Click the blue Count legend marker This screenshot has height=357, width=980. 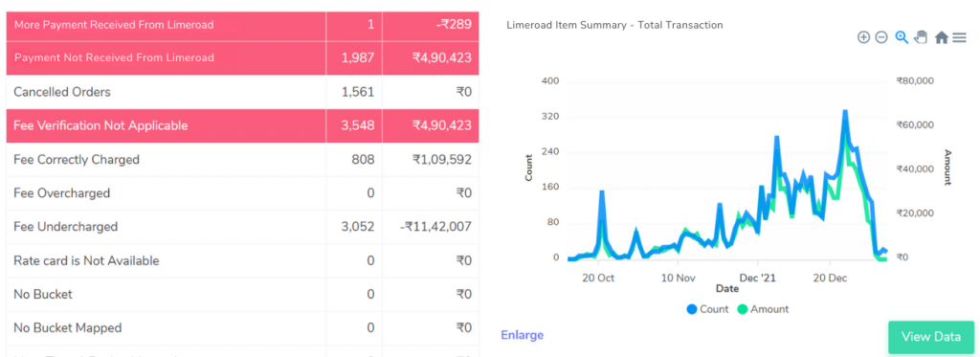tap(691, 309)
